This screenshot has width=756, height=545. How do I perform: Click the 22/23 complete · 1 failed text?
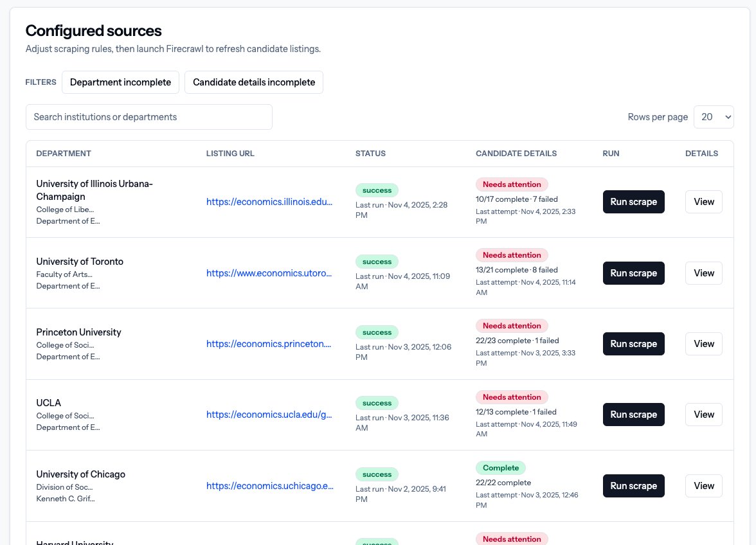[x=517, y=341]
